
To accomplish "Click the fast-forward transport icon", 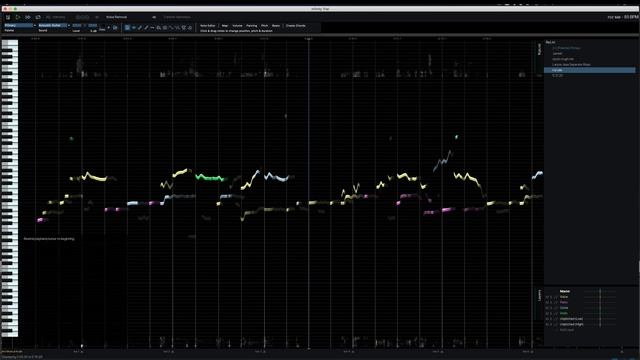I will click(x=28, y=17).
